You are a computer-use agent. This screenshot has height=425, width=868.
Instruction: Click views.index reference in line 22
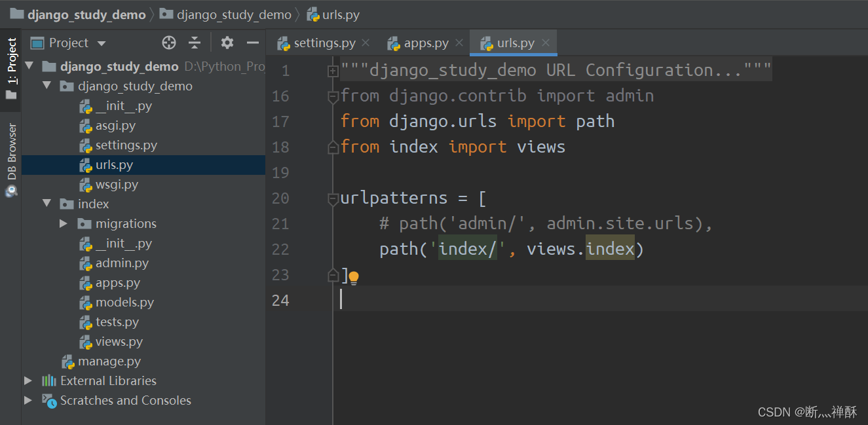point(580,249)
